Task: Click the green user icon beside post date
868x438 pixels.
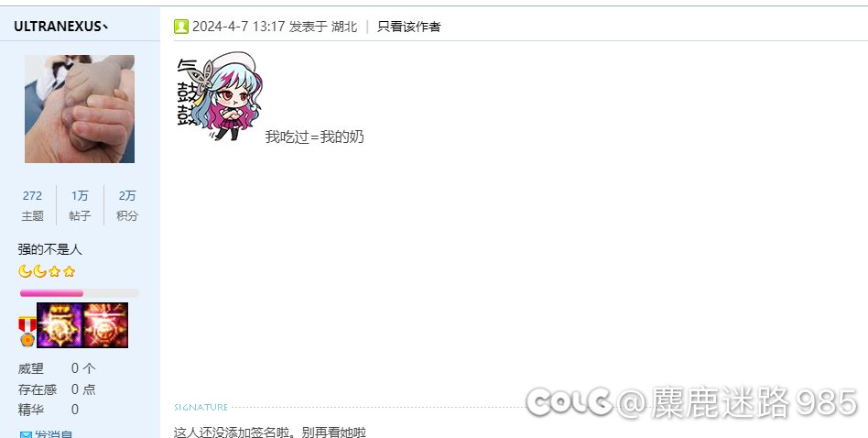Action: point(181,27)
